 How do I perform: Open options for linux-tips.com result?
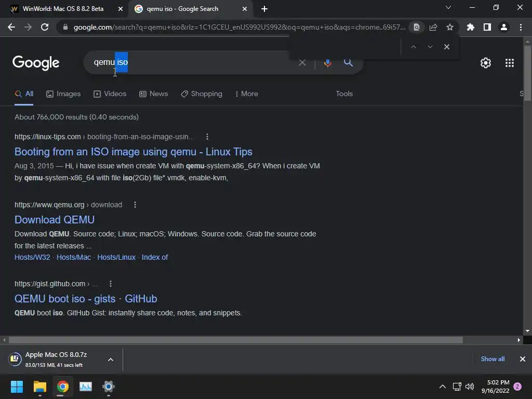point(207,137)
